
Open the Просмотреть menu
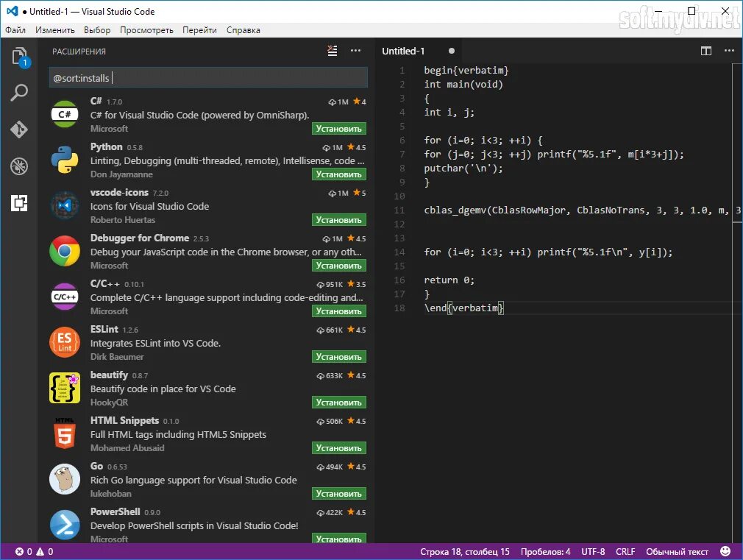pyautogui.click(x=146, y=30)
